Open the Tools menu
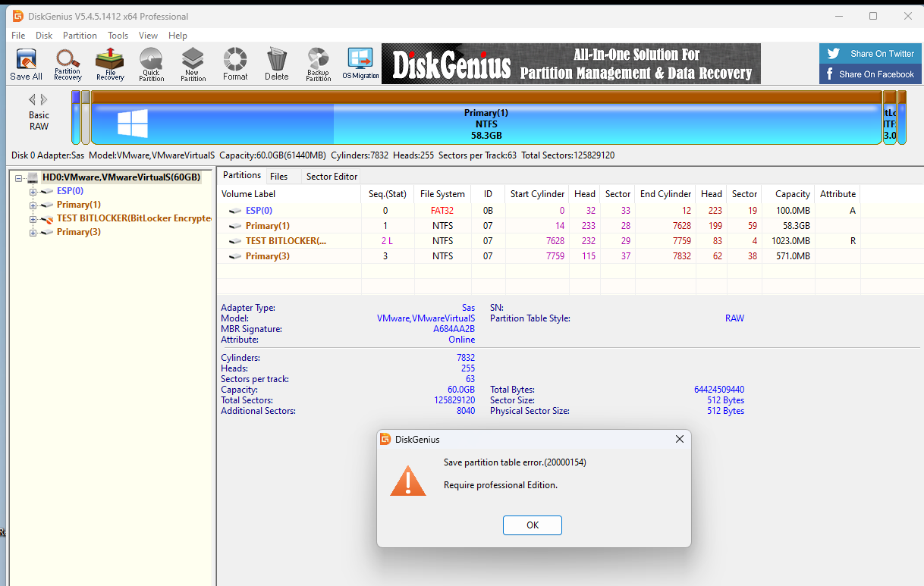 tap(118, 36)
